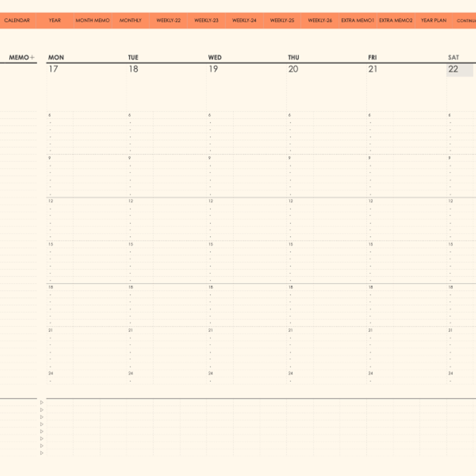Click the TUE column header

(x=133, y=57)
